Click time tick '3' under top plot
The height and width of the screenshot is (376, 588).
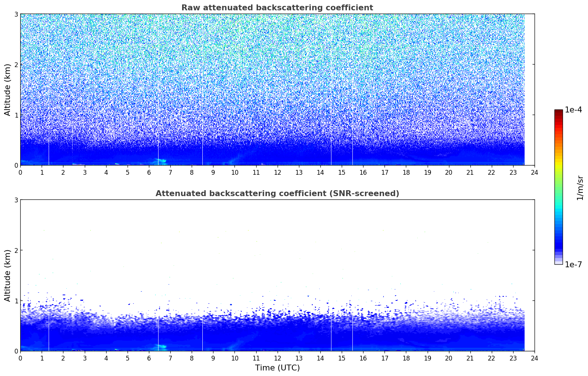click(x=84, y=172)
